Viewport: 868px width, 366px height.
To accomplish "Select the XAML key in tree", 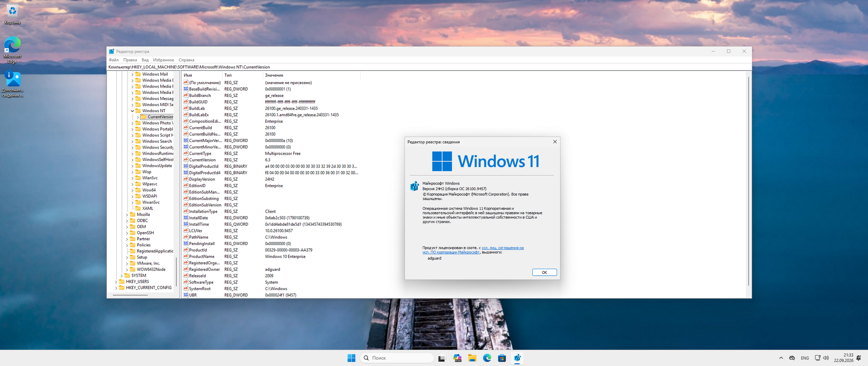I will 148,209.
